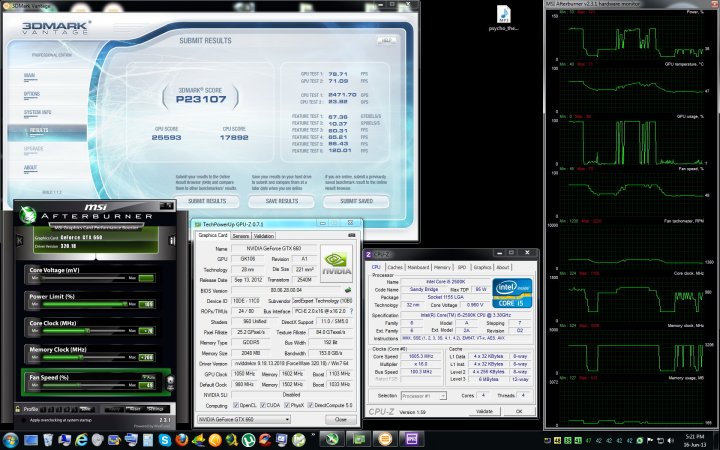Click the Profile lock icon in Afterburner

click(x=17, y=409)
